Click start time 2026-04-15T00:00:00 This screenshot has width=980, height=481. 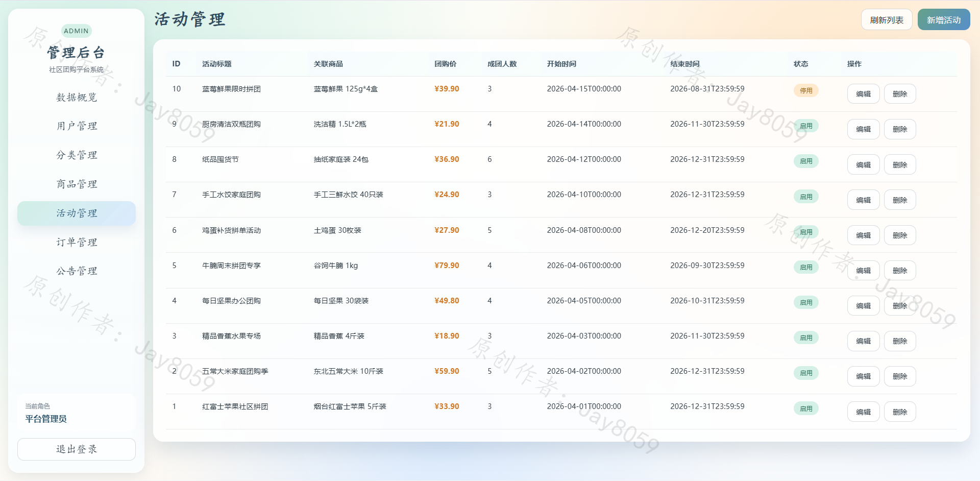pos(584,89)
